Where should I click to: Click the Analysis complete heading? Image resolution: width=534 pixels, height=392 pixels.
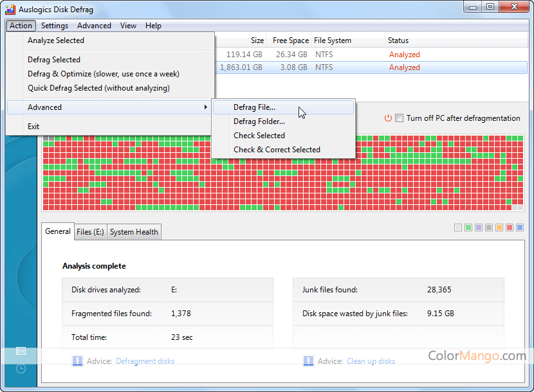pyautogui.click(x=94, y=266)
